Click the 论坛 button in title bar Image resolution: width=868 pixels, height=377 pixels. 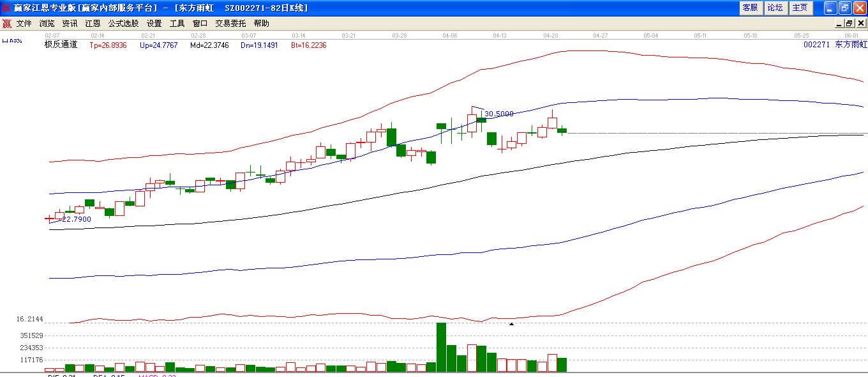point(775,8)
